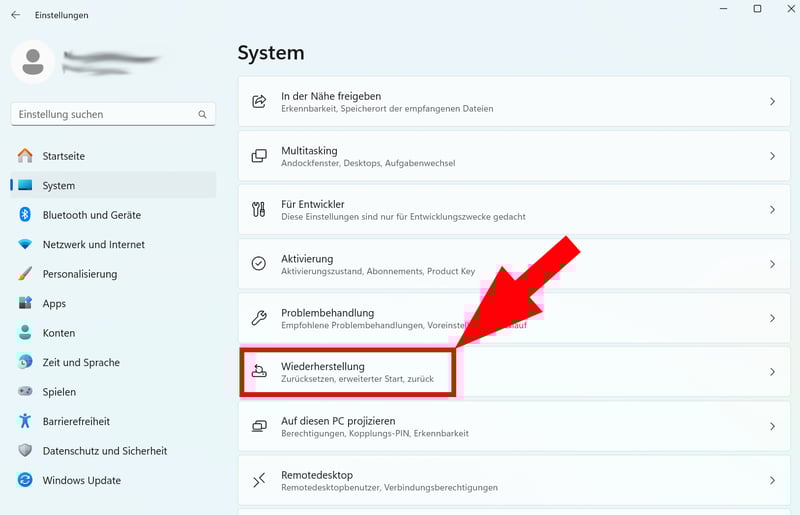The height and width of the screenshot is (515, 800).
Task: Open the Remotedesktop chevron arrow
Action: point(772,480)
